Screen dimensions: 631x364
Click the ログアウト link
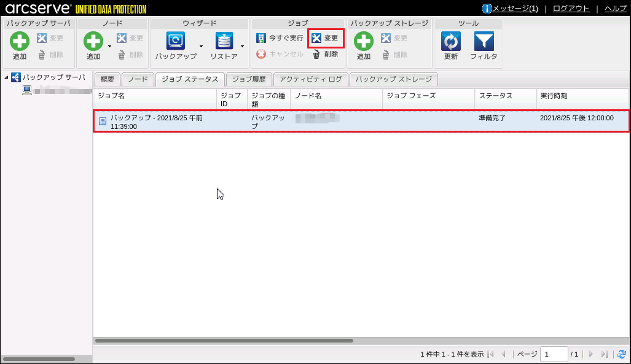571,9
